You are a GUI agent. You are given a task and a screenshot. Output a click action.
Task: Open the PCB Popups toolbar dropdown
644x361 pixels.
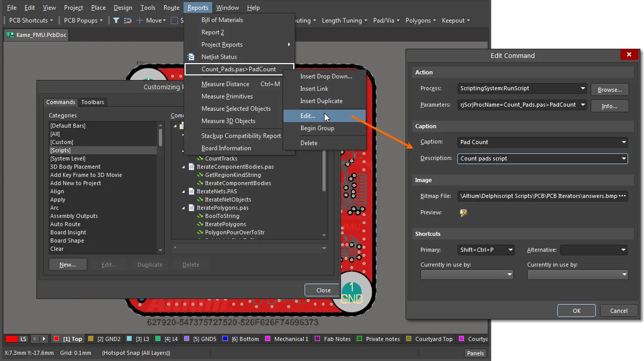tap(101, 21)
